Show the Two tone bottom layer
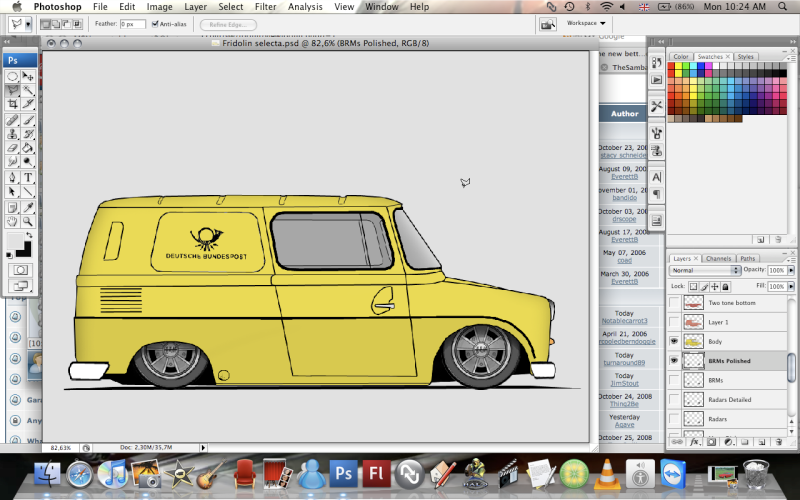The height and width of the screenshot is (500, 800). click(674, 303)
